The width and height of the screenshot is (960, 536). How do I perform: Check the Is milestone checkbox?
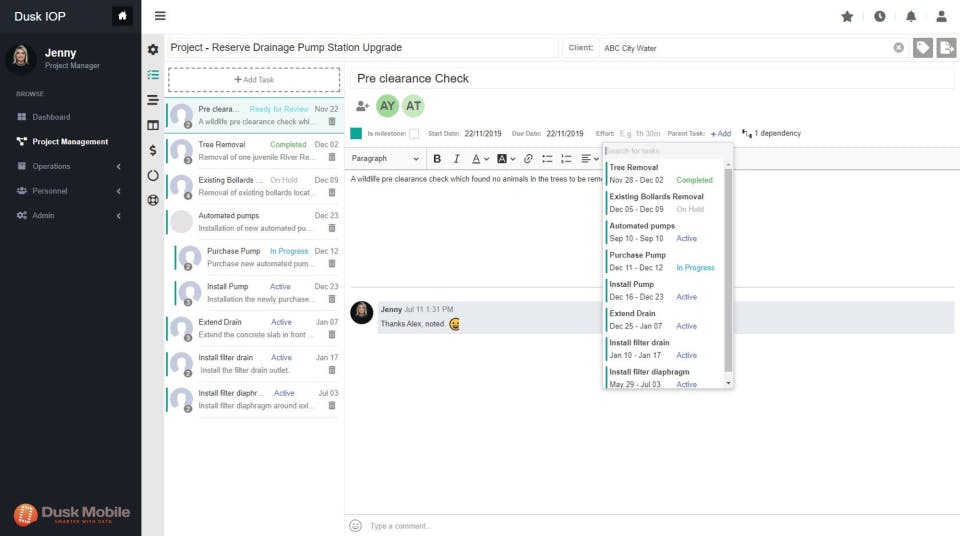tap(414, 134)
